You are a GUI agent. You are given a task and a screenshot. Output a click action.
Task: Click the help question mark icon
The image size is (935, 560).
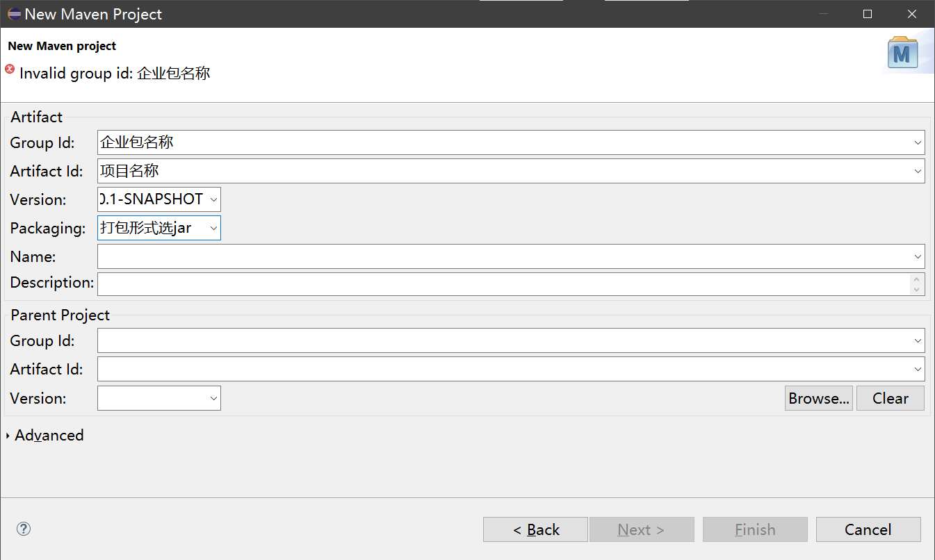pos(24,529)
